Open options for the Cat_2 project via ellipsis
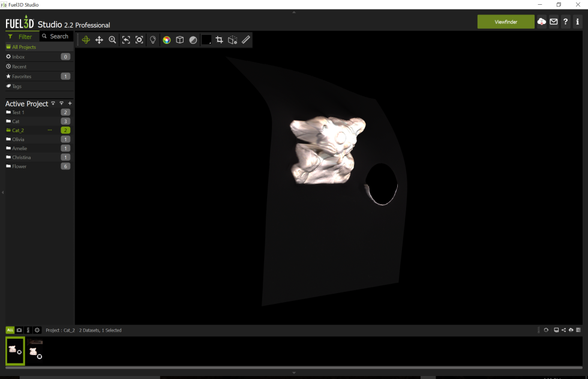 [50, 130]
